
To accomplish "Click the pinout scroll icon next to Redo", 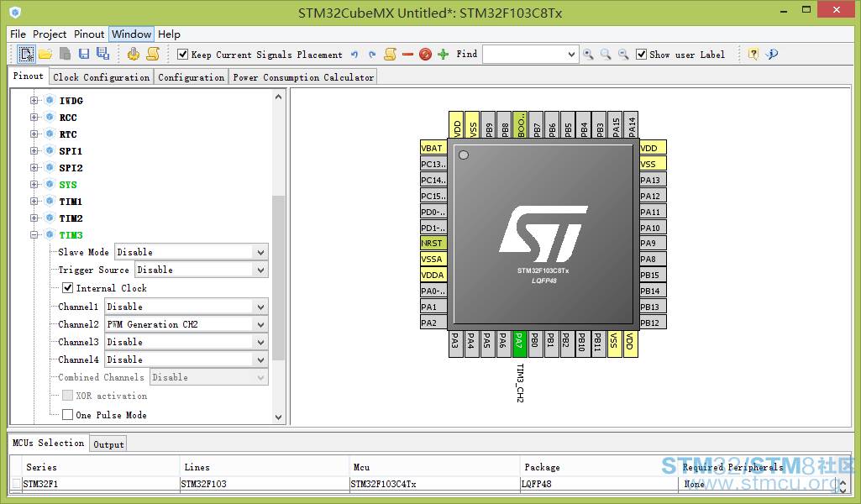I will 390,54.
